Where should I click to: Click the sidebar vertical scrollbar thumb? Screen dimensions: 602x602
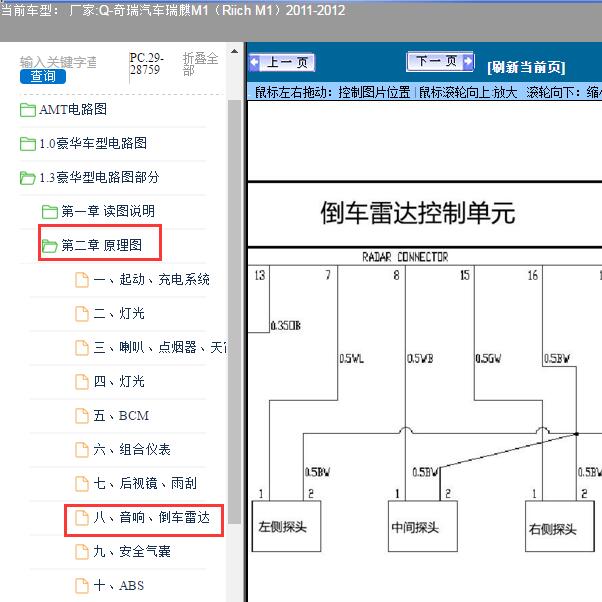(x=234, y=312)
